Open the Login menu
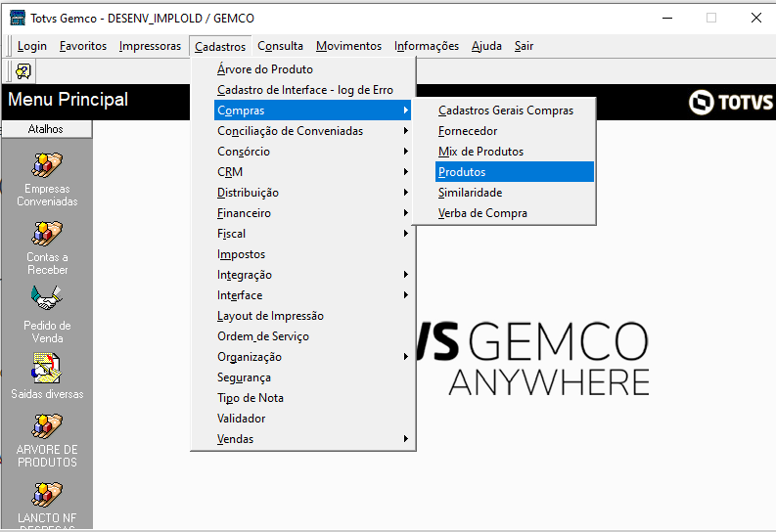 pos(32,46)
